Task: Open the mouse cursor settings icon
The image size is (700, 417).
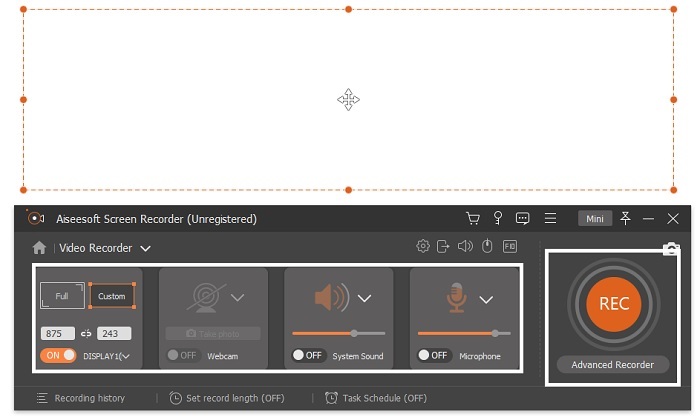Action: coord(487,246)
